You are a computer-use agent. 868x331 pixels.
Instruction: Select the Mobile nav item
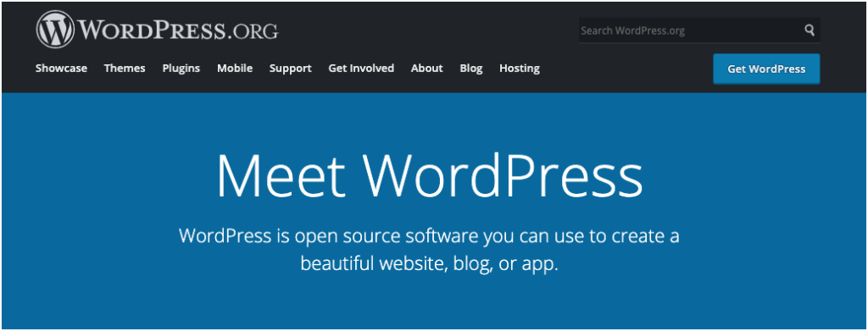[235, 69]
